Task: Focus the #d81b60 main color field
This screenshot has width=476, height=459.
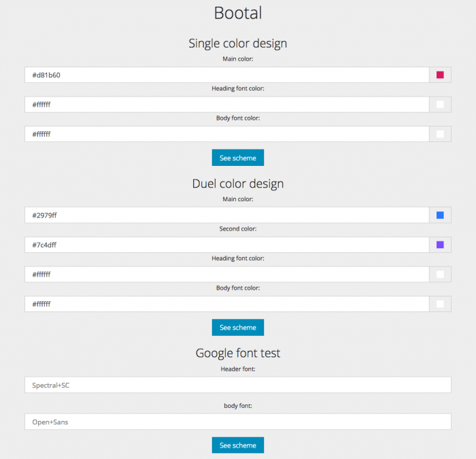Action: click(x=226, y=75)
